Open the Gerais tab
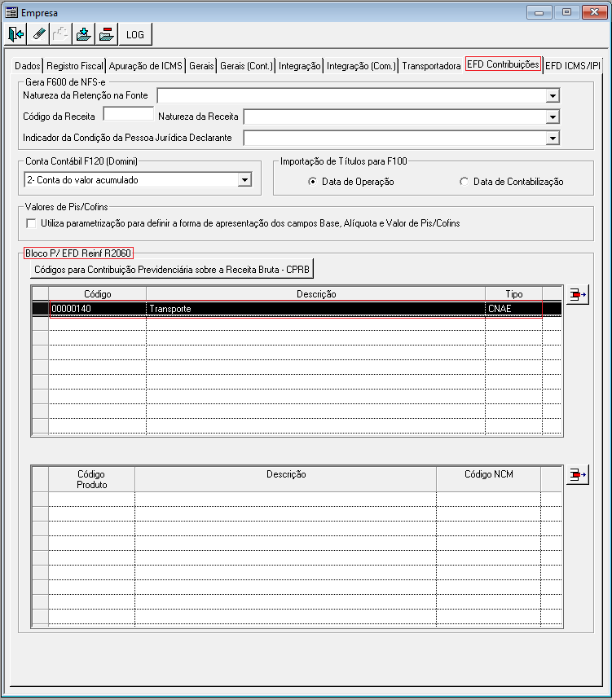Screen dimensions: 612x700 [201, 66]
